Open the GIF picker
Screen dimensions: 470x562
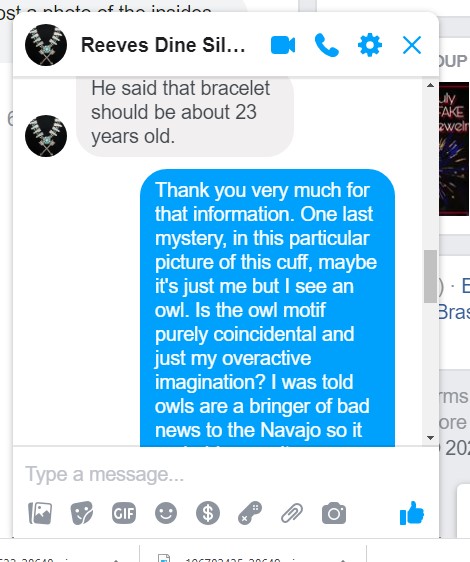tap(124, 513)
